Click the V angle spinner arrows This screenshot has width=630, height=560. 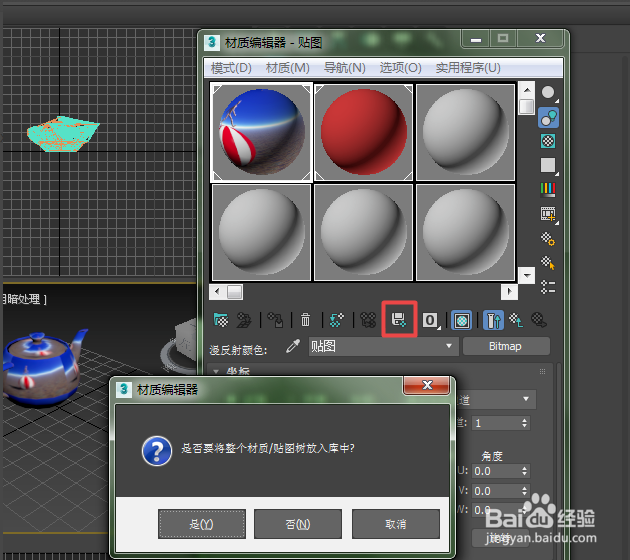524,491
